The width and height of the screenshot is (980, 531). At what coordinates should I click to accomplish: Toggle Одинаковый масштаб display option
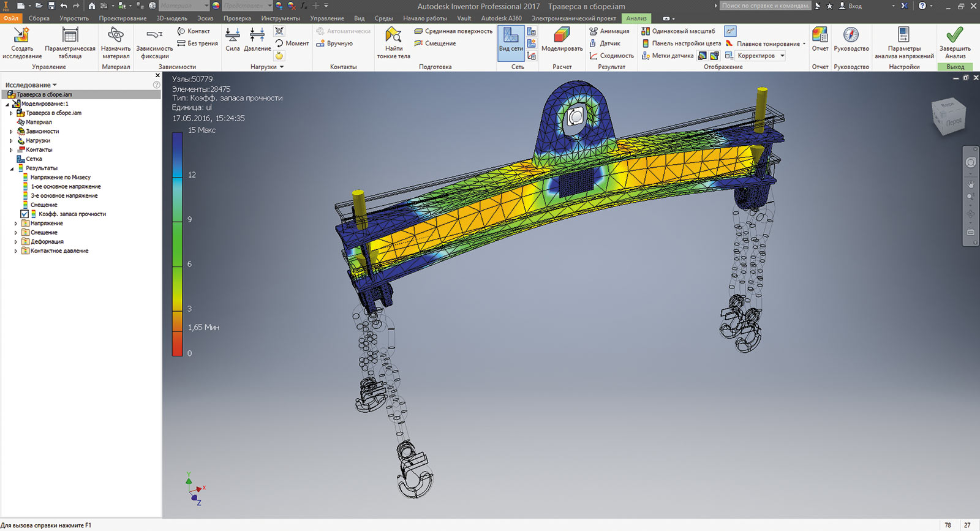pyautogui.click(x=678, y=31)
